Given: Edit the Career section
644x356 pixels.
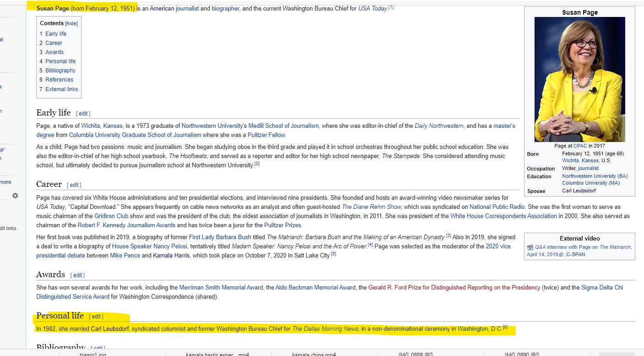Looking at the screenshot, I should pyautogui.click(x=74, y=185).
